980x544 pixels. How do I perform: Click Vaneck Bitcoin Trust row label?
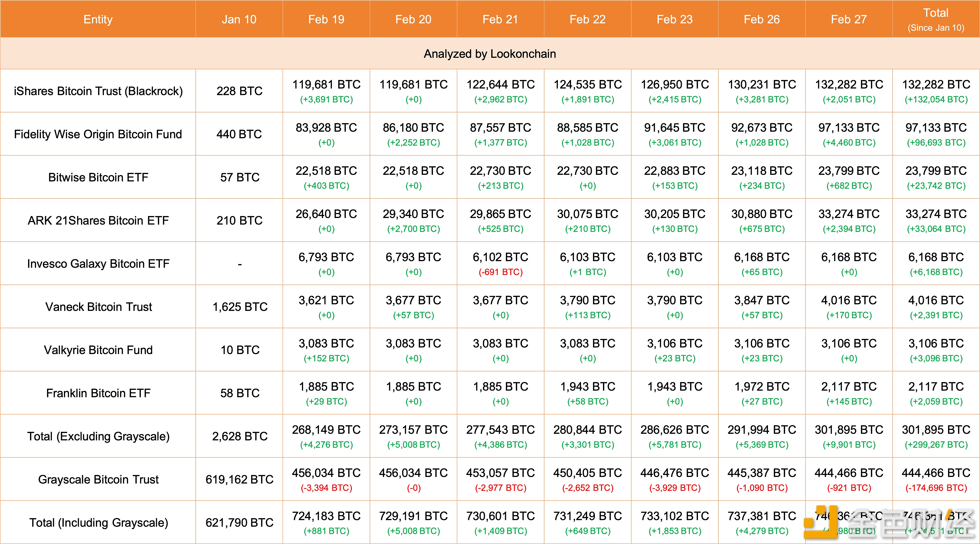(99, 307)
